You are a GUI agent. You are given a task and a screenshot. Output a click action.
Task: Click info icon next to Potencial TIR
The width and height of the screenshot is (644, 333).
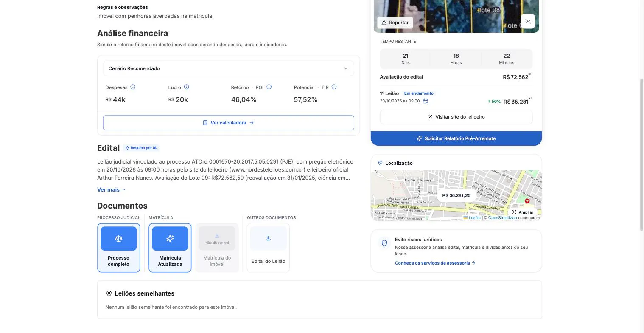coord(334,87)
